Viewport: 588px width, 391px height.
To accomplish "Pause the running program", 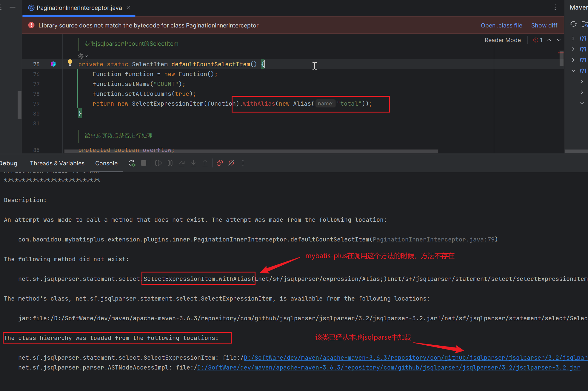I will (170, 163).
